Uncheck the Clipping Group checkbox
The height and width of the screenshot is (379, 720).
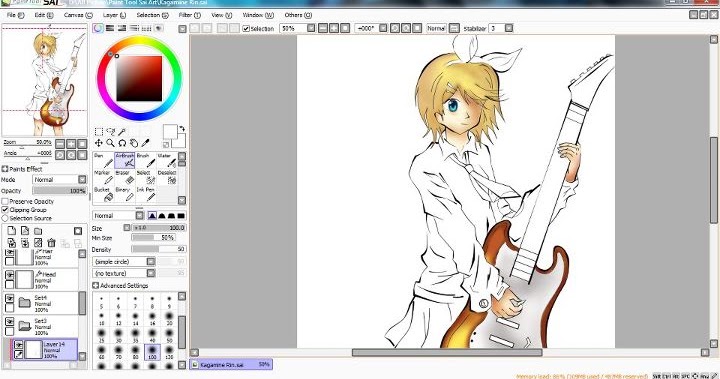coord(5,210)
